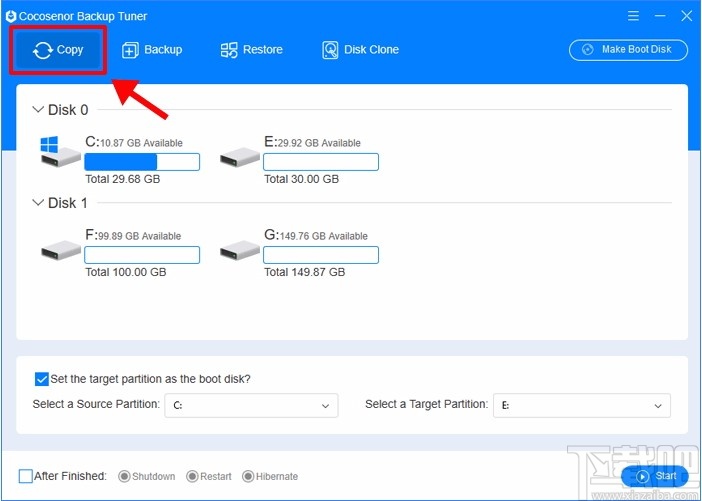Select the C: Windows drive icon
702x501 pixels.
pyautogui.click(x=60, y=152)
